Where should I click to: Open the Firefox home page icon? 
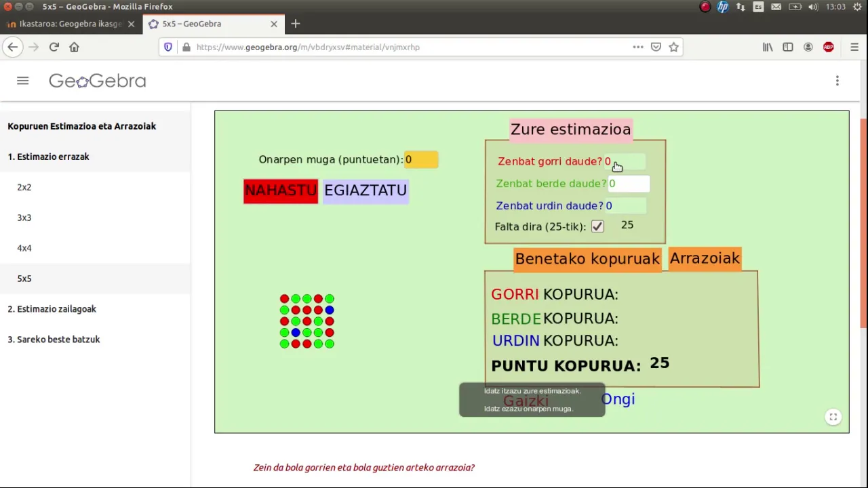click(x=75, y=47)
